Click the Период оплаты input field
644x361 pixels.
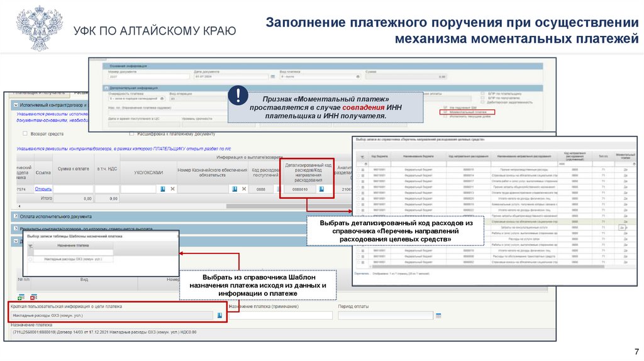click(x=386, y=316)
